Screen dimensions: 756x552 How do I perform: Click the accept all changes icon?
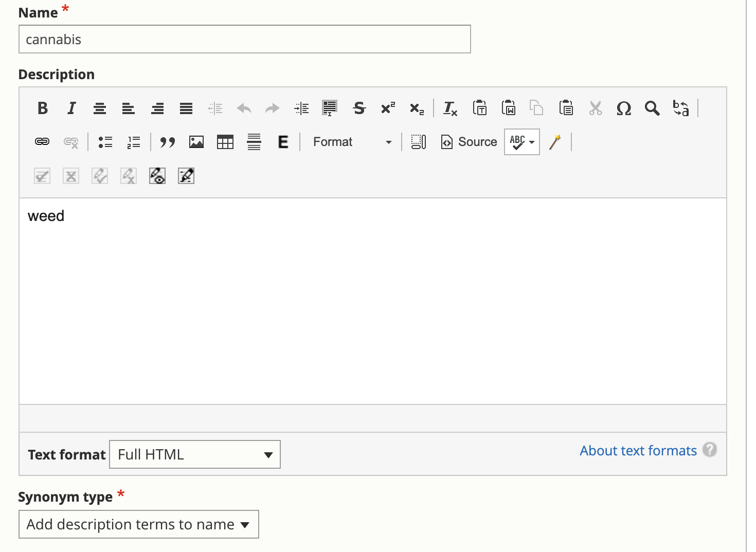tap(100, 176)
